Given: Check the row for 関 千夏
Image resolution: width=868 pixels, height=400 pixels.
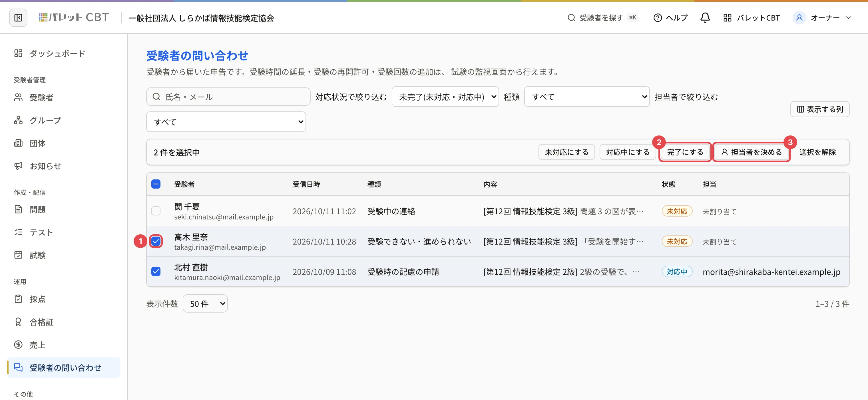Looking at the screenshot, I should (x=156, y=211).
